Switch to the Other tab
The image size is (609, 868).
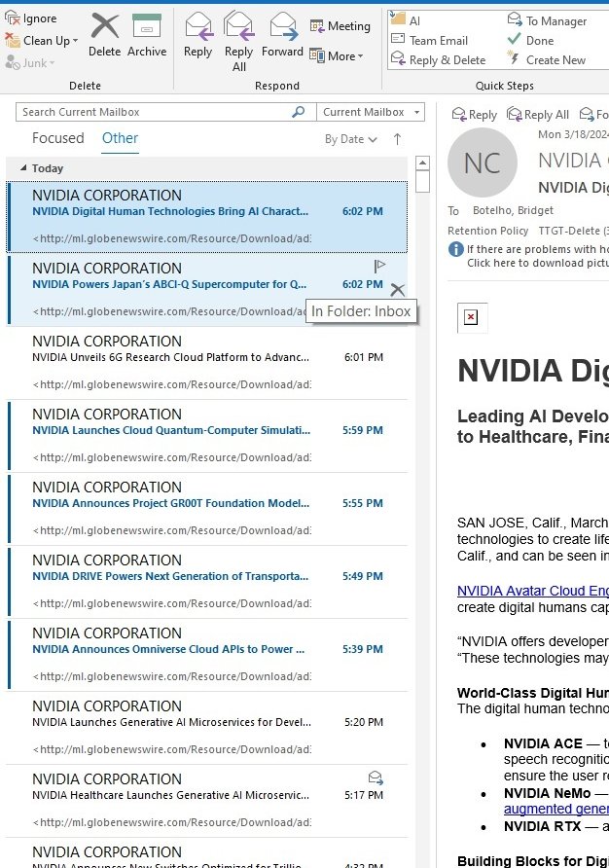(x=120, y=138)
